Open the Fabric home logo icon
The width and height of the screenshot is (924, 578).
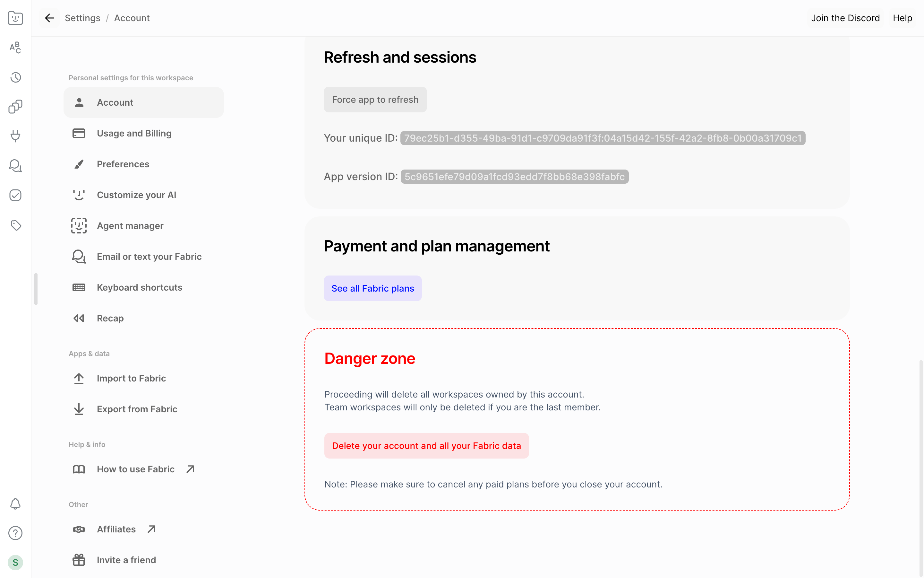pyautogui.click(x=15, y=18)
